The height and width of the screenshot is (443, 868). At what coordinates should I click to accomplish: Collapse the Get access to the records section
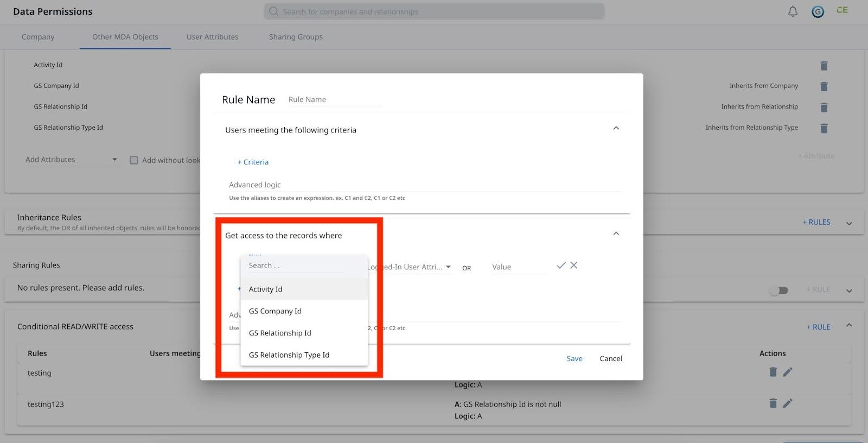616,233
